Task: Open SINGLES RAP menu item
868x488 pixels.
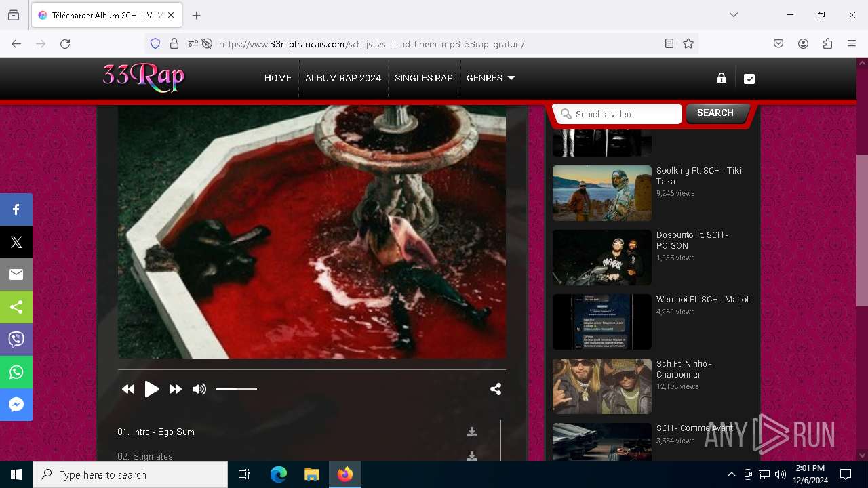Action: [x=423, y=78]
